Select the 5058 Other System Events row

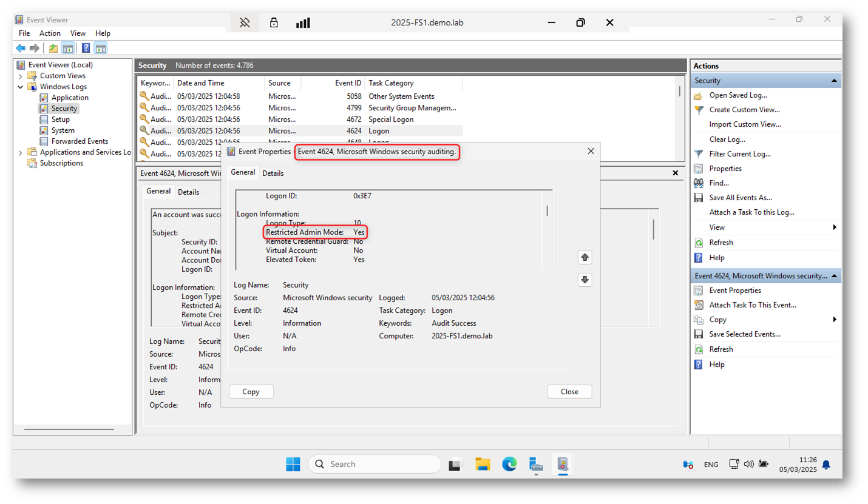[x=300, y=96]
